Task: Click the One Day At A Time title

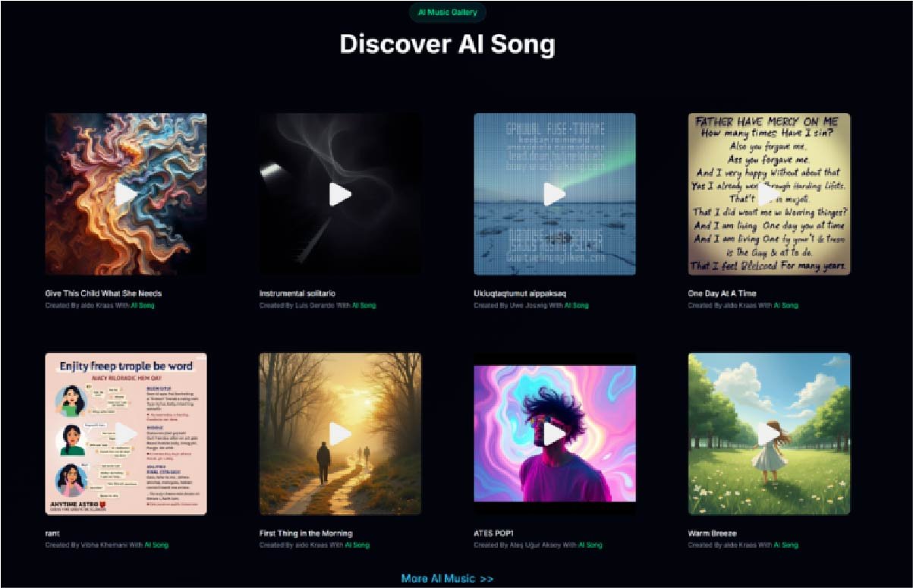Action: tap(722, 293)
